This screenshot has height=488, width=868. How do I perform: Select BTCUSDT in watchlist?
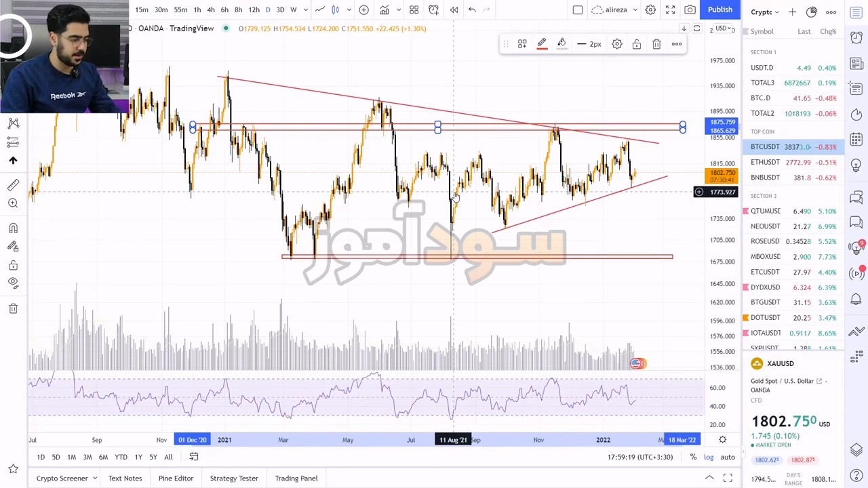point(793,147)
